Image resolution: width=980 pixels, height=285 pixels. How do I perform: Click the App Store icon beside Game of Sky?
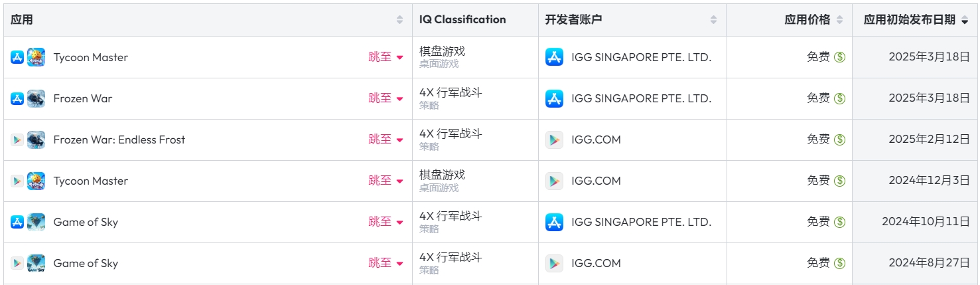coord(17,222)
